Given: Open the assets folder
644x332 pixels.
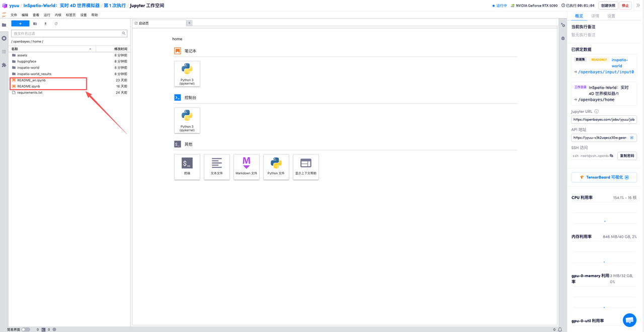Looking at the screenshot, I should click(69, 55).
